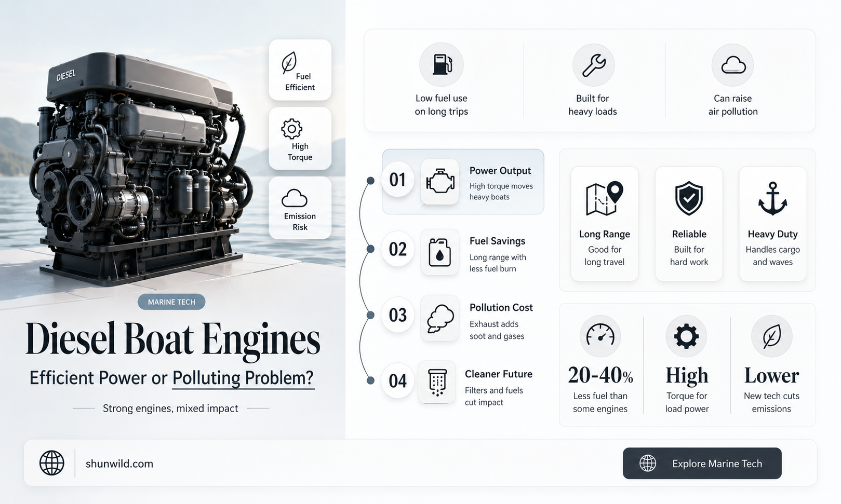Click the wrench icon above Built for heavy loads

[x=593, y=65]
